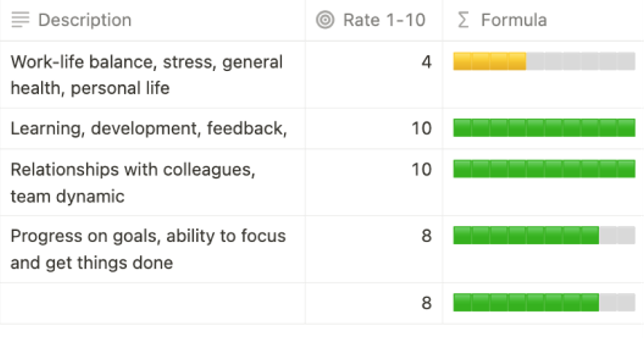Edit rating 8 in Progress on goals row

[x=426, y=236]
